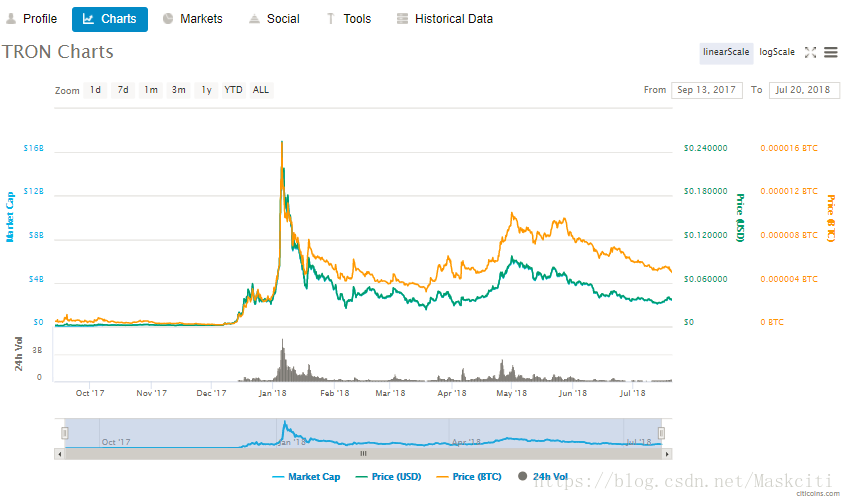Open the chart hamburger menu
The image size is (845, 501).
830,52
